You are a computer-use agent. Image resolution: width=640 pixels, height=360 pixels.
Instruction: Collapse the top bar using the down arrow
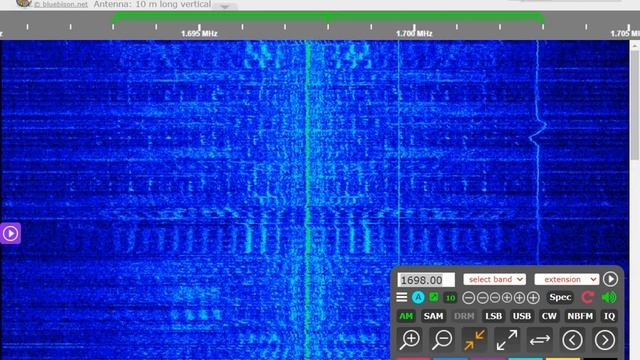[x=225, y=6]
